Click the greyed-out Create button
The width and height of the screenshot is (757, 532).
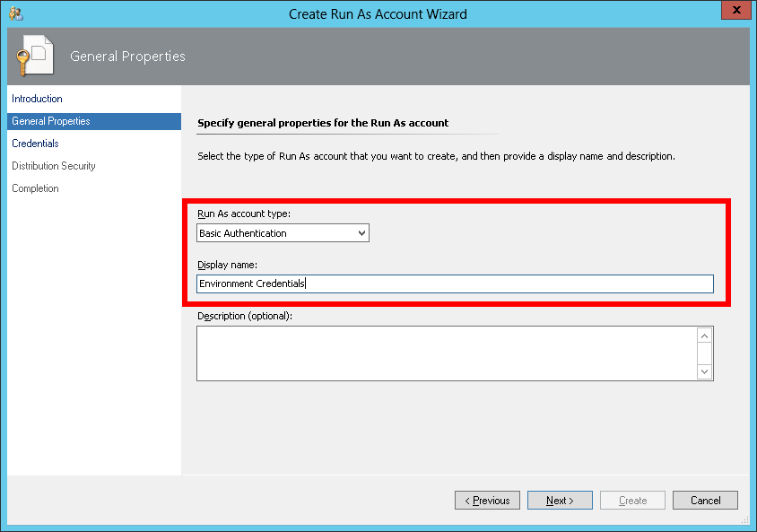pos(632,501)
